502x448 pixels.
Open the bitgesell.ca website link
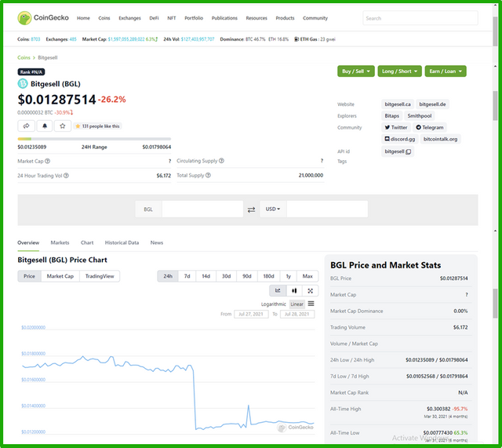point(398,104)
